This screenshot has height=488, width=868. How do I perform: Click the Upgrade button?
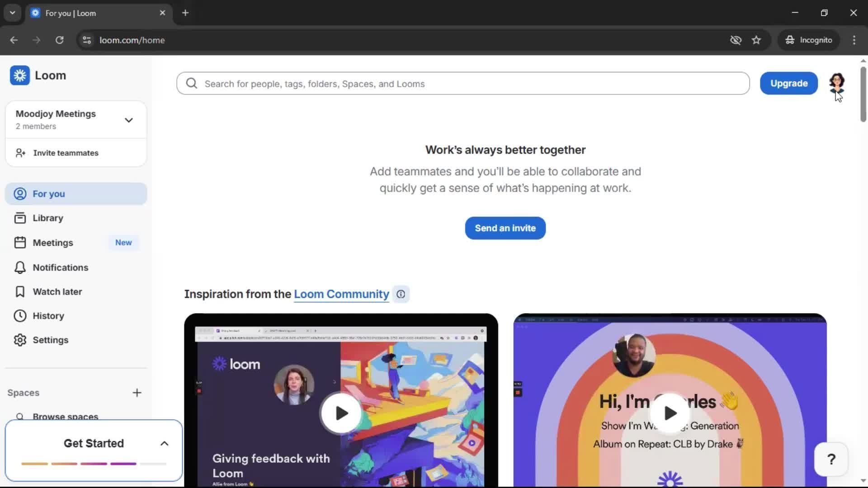[788, 84]
